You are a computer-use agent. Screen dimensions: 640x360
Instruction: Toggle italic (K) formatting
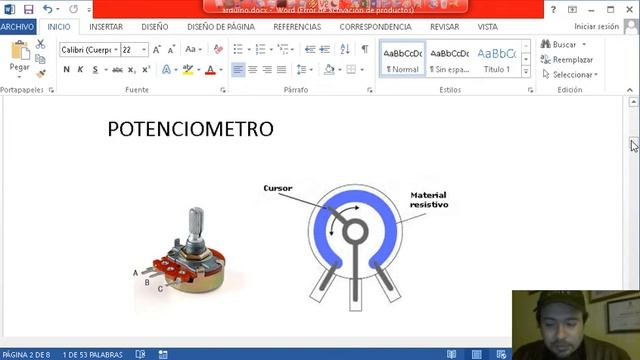(x=80, y=70)
